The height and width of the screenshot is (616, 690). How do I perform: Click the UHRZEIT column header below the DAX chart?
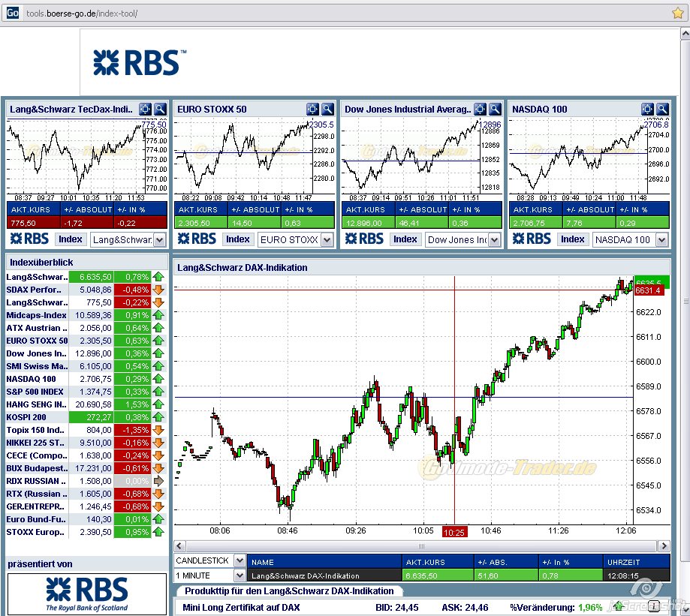point(636,562)
